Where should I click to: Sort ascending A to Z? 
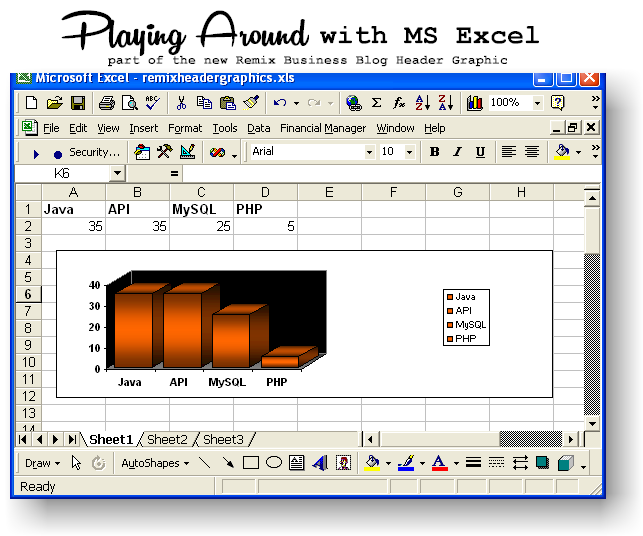point(423,103)
